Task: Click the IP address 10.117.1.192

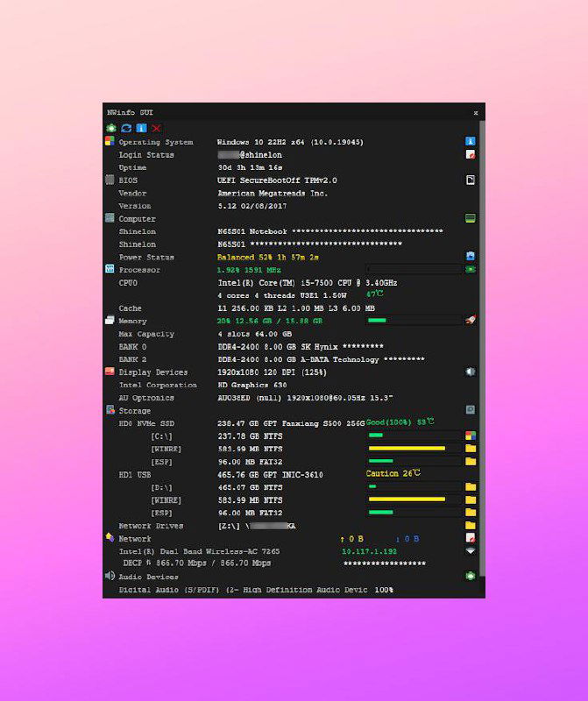Action: (369, 551)
